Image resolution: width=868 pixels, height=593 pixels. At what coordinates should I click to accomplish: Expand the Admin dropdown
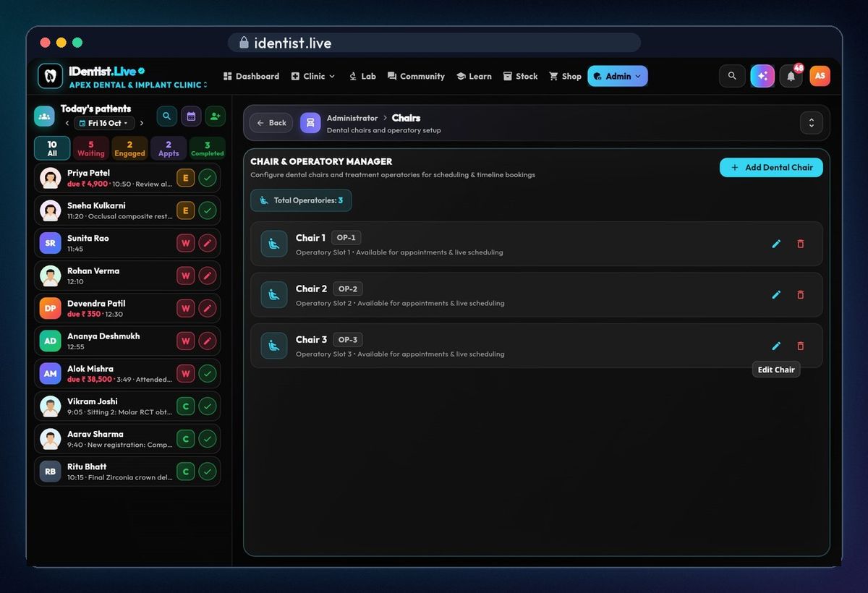tap(618, 76)
